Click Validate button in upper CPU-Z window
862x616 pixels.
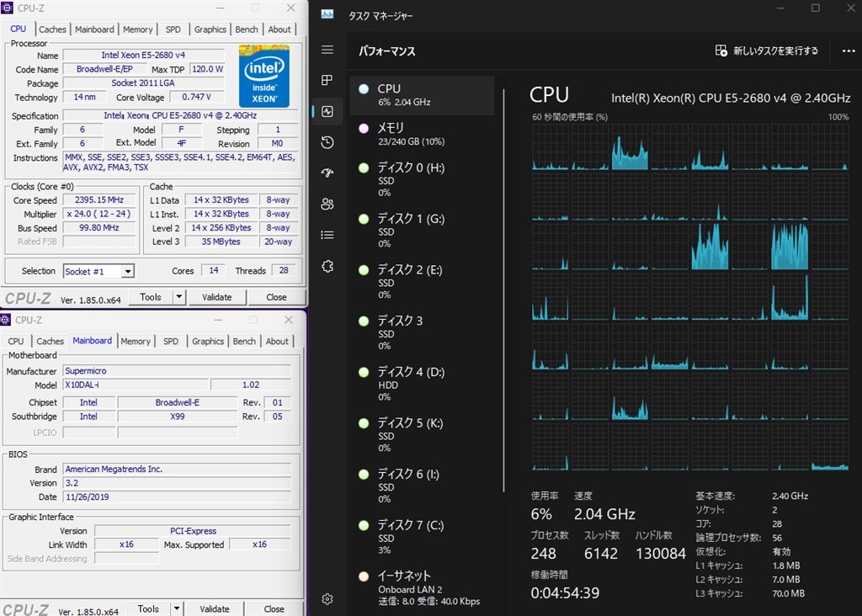pos(216,297)
